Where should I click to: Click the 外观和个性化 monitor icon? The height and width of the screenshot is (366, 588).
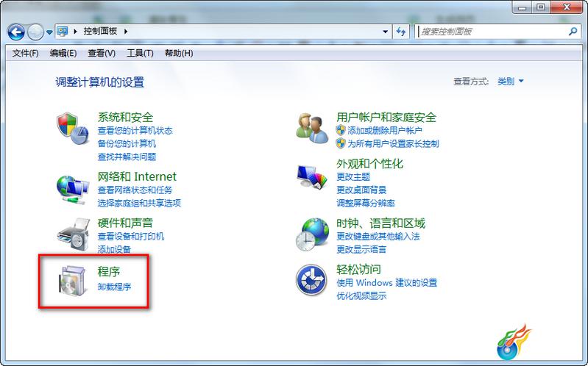click(x=312, y=176)
